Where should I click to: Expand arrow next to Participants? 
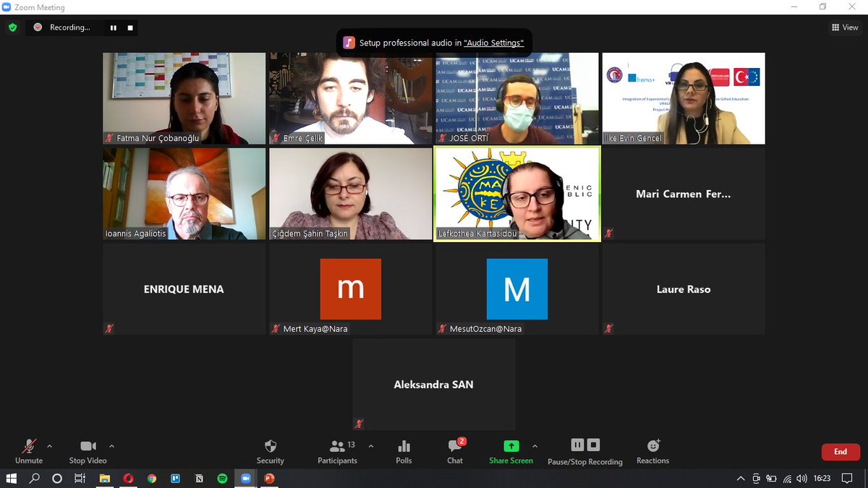(x=371, y=446)
